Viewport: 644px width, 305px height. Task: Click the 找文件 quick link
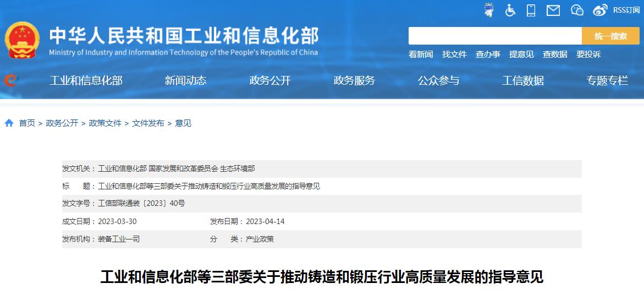454,54
